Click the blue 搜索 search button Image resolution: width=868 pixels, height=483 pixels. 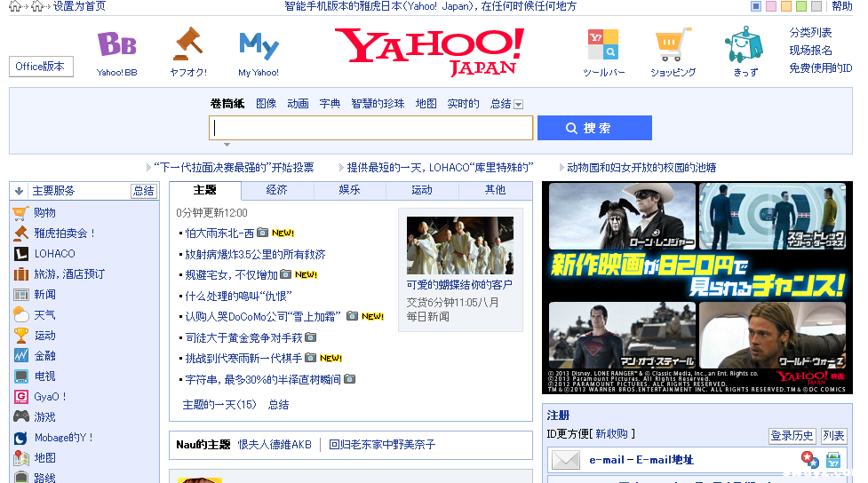pyautogui.click(x=594, y=128)
